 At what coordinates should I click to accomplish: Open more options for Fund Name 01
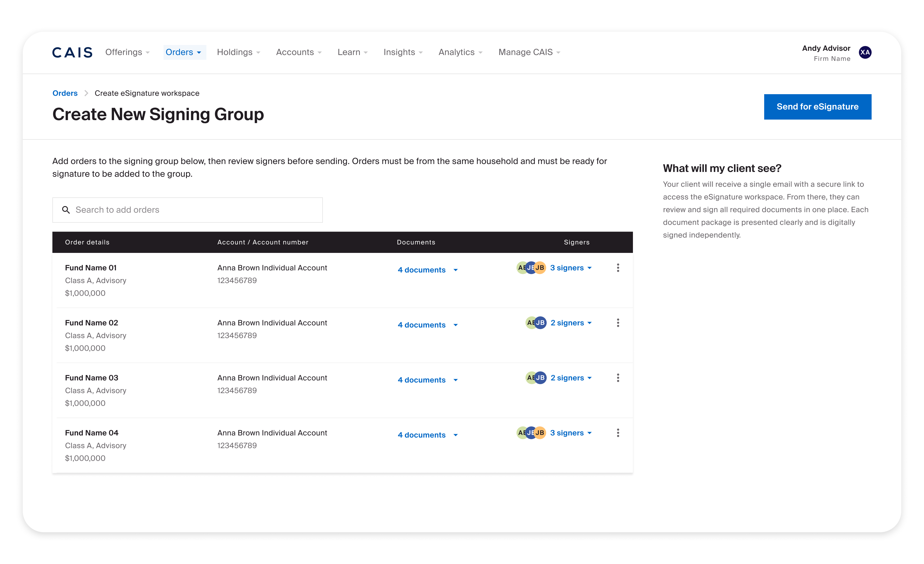[x=618, y=268]
